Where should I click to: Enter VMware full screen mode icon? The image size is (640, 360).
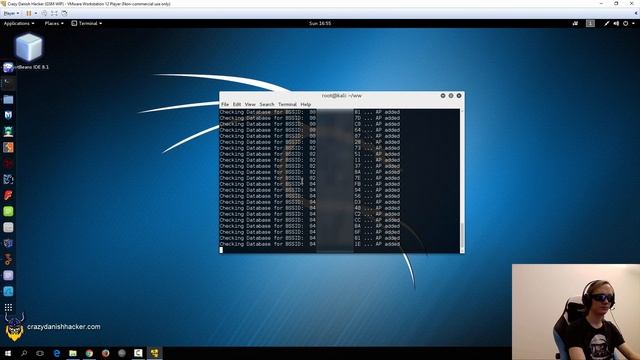click(x=54, y=13)
